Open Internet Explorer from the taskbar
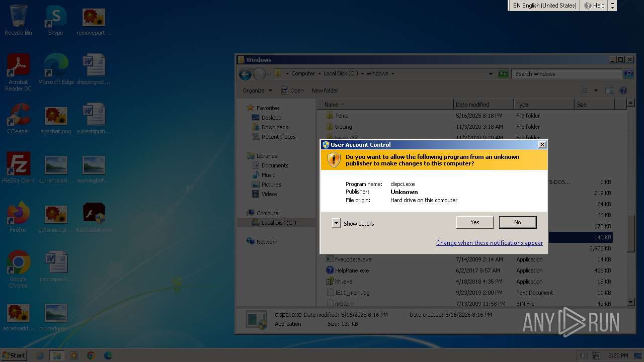This screenshot has height=362, width=644. tap(40, 355)
